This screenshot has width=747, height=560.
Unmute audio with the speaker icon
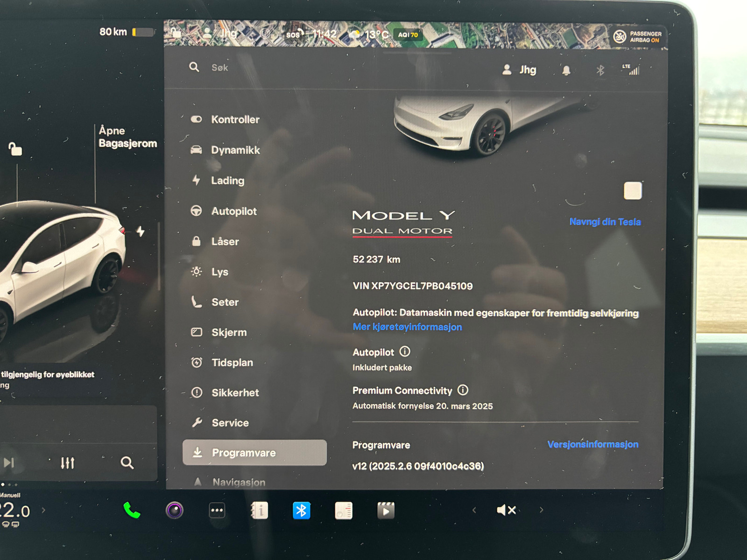[x=507, y=510]
